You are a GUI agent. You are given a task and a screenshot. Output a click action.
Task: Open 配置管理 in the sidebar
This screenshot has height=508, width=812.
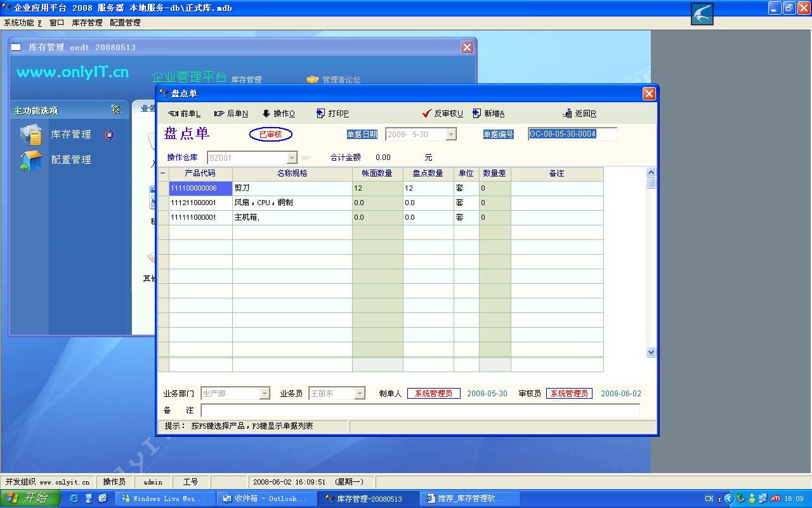(70, 160)
